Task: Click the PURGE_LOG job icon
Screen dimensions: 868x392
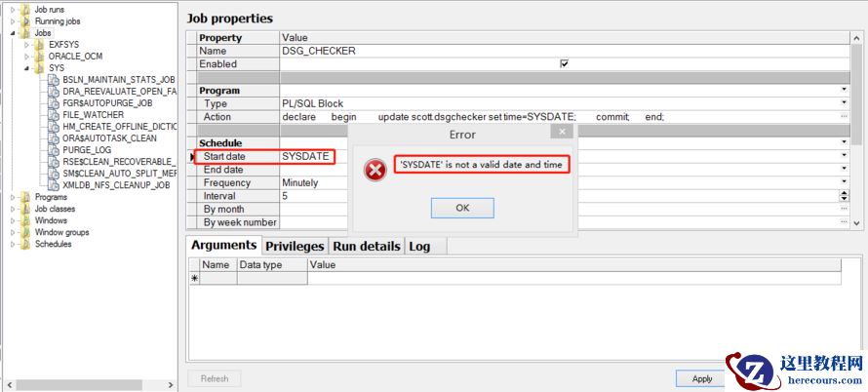Action: point(53,149)
